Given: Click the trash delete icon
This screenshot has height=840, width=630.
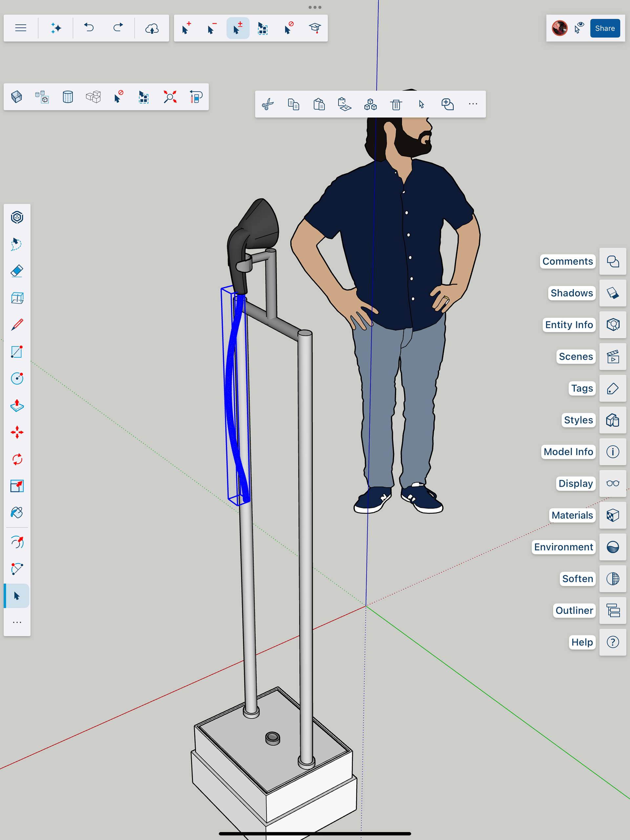Looking at the screenshot, I should (x=396, y=104).
